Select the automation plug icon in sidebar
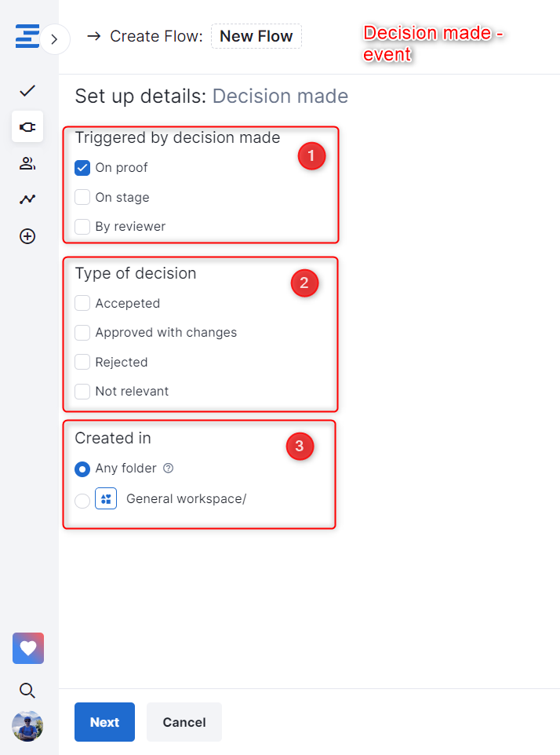Image resolution: width=560 pixels, height=755 pixels. point(27,126)
